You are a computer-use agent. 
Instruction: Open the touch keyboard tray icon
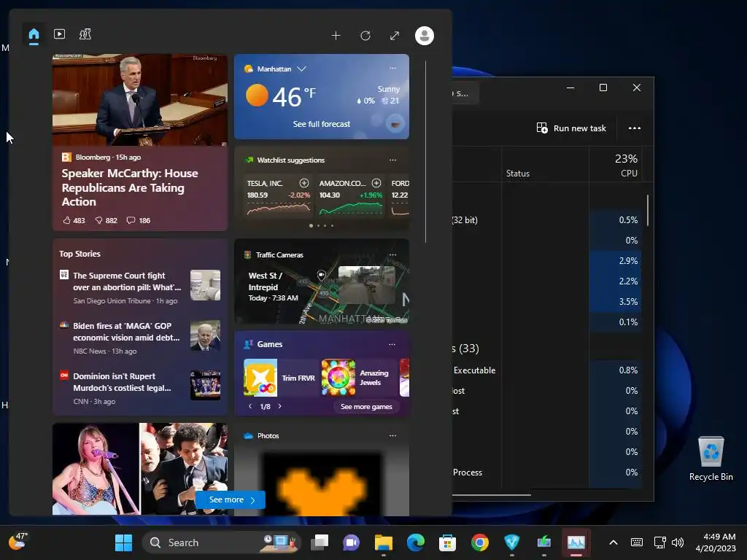(636, 542)
